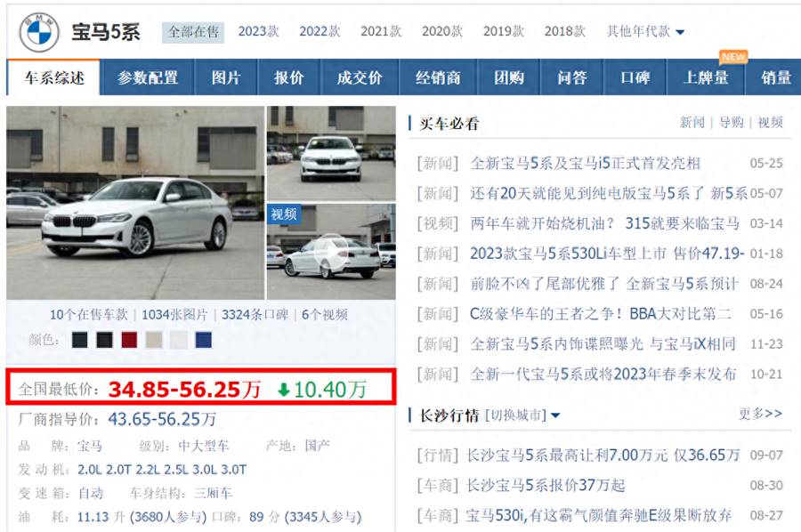The height and width of the screenshot is (532, 801).
Task: Open the 上牌量 tab
Action: pos(706,77)
